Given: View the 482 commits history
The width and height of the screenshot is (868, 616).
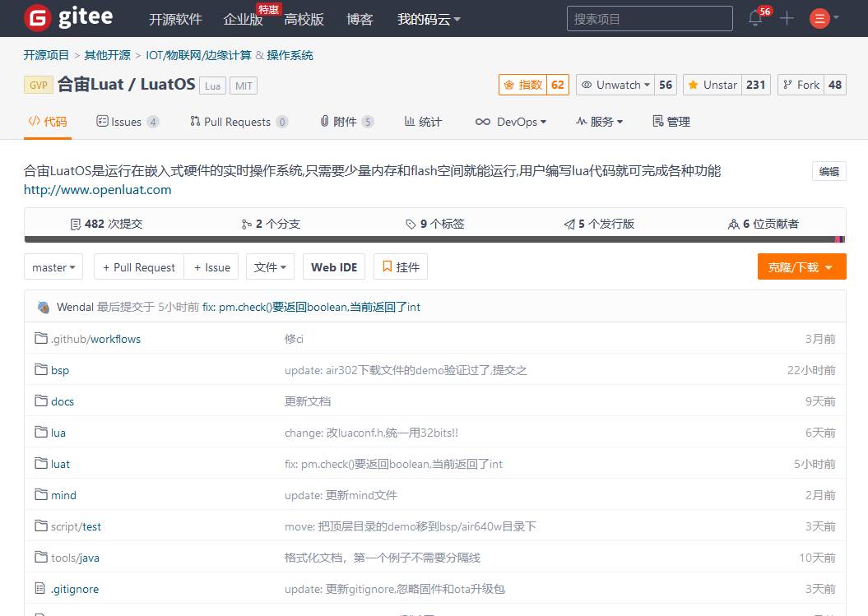Looking at the screenshot, I should pyautogui.click(x=106, y=225).
